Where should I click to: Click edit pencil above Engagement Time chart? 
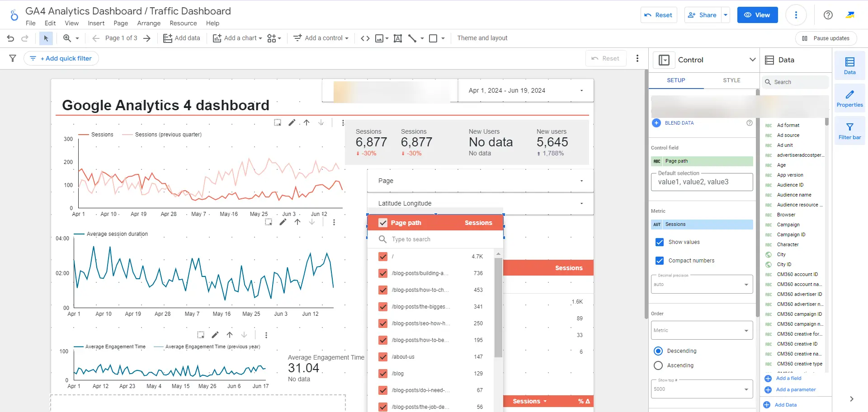pos(215,335)
